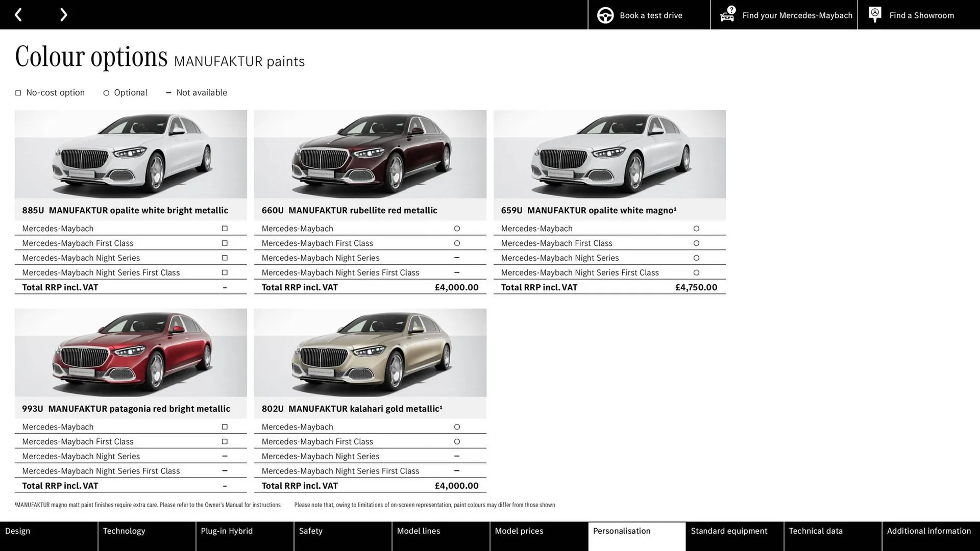Image resolution: width=980 pixels, height=551 pixels.
Task: Click the Find a Showroom link
Action: click(x=921, y=15)
